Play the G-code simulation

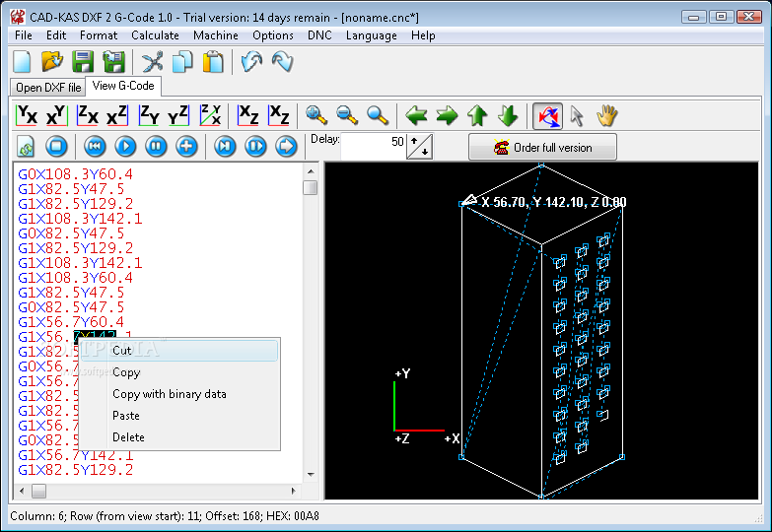click(x=125, y=146)
